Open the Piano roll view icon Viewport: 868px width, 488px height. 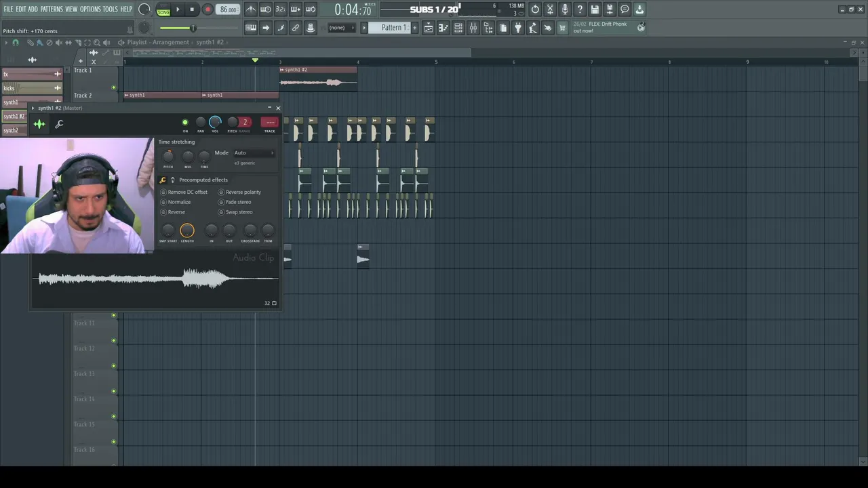click(x=443, y=28)
